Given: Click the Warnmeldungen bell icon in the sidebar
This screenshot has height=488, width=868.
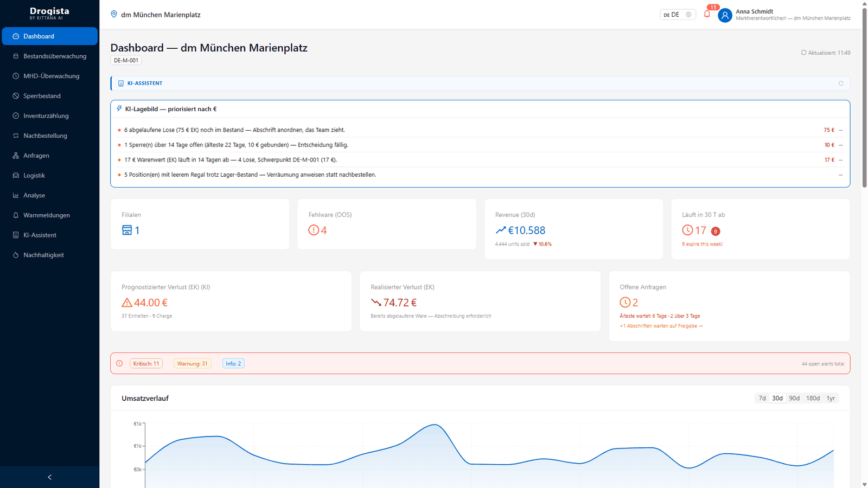Looking at the screenshot, I should coord(16,215).
